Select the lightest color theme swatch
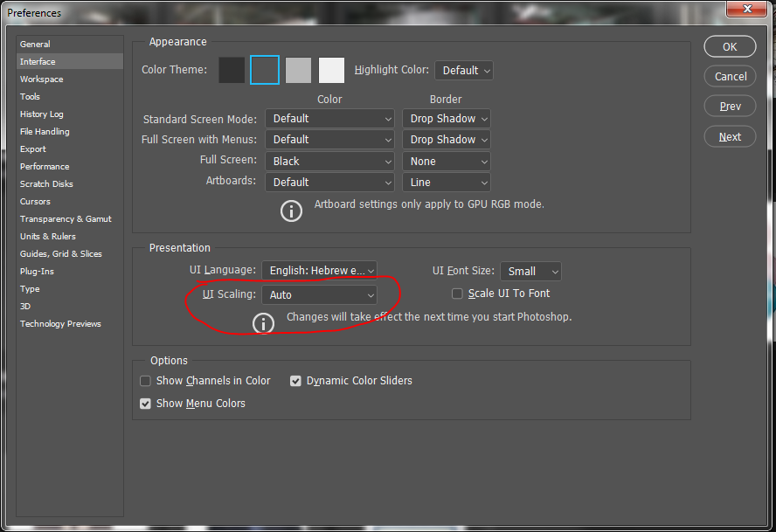 click(331, 70)
